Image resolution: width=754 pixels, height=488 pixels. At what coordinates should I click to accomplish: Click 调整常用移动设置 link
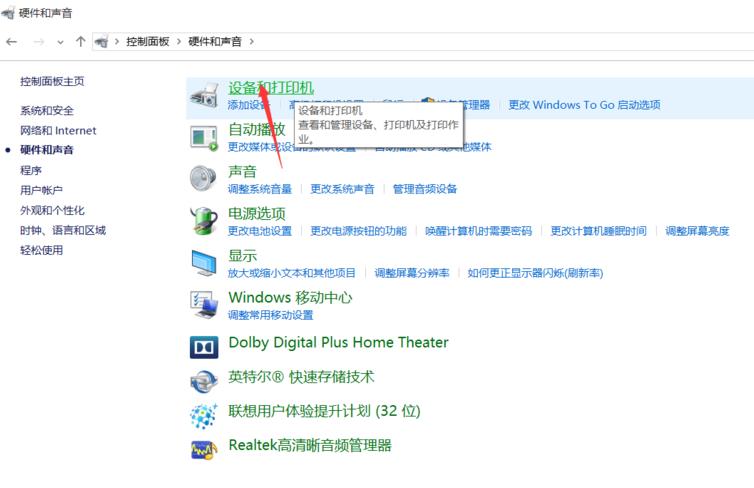270,315
